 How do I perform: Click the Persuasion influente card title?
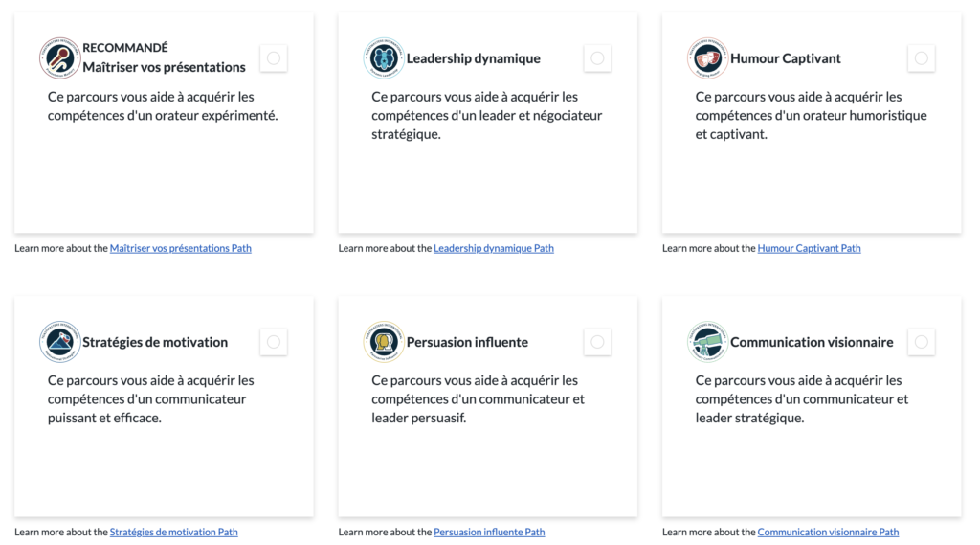[467, 342]
